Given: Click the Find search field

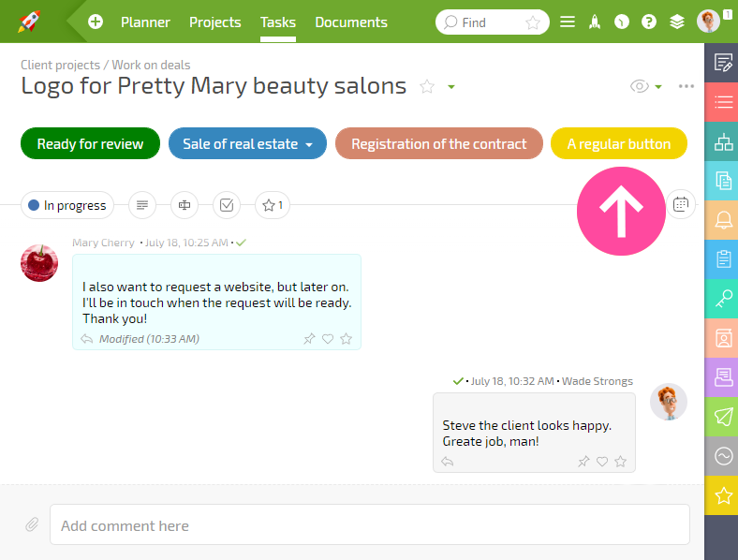Looking at the screenshot, I should (493, 22).
